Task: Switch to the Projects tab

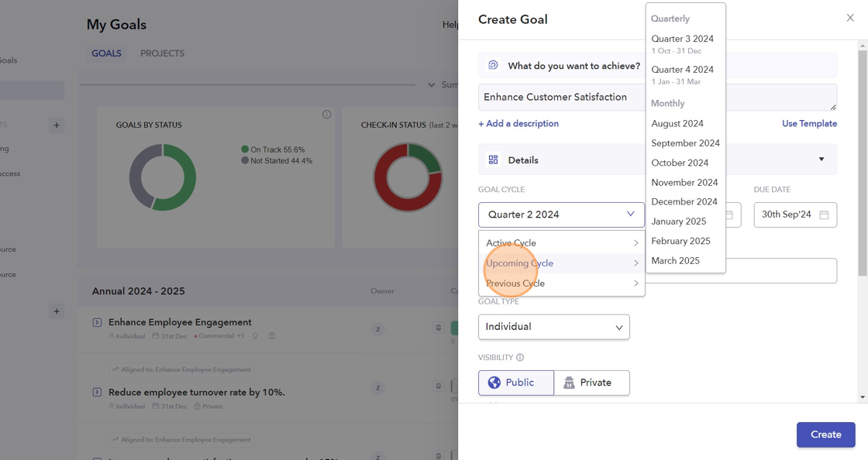Action: [x=162, y=53]
